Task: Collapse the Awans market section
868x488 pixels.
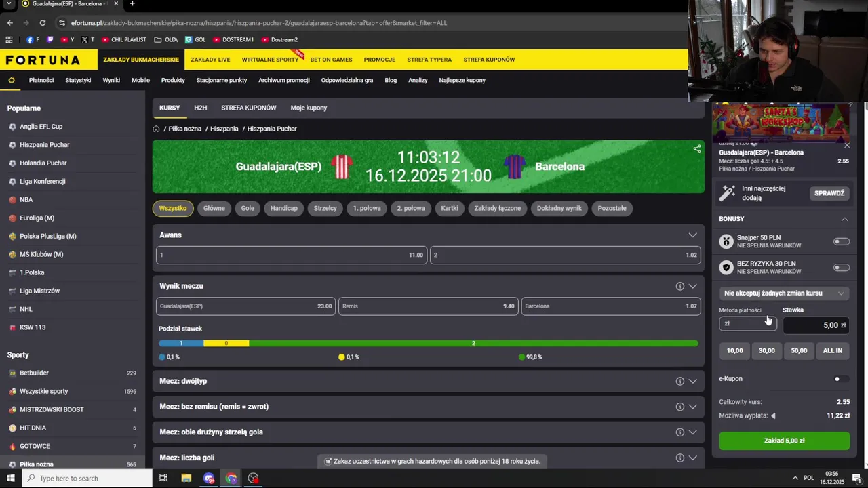Action: pos(692,235)
